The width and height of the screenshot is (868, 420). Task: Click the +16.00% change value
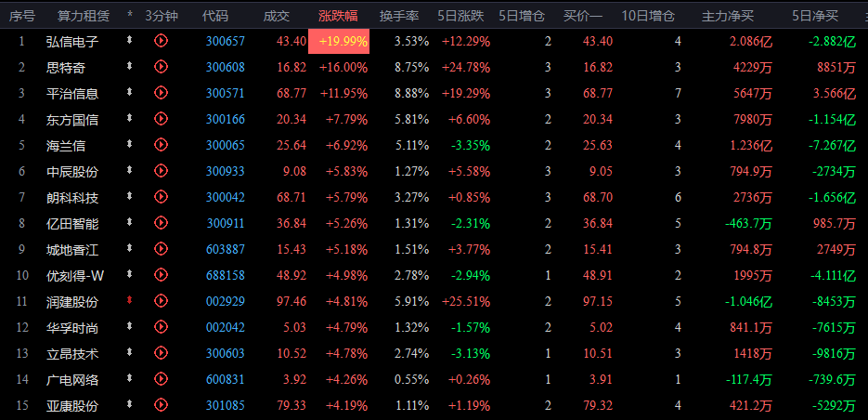click(343, 67)
